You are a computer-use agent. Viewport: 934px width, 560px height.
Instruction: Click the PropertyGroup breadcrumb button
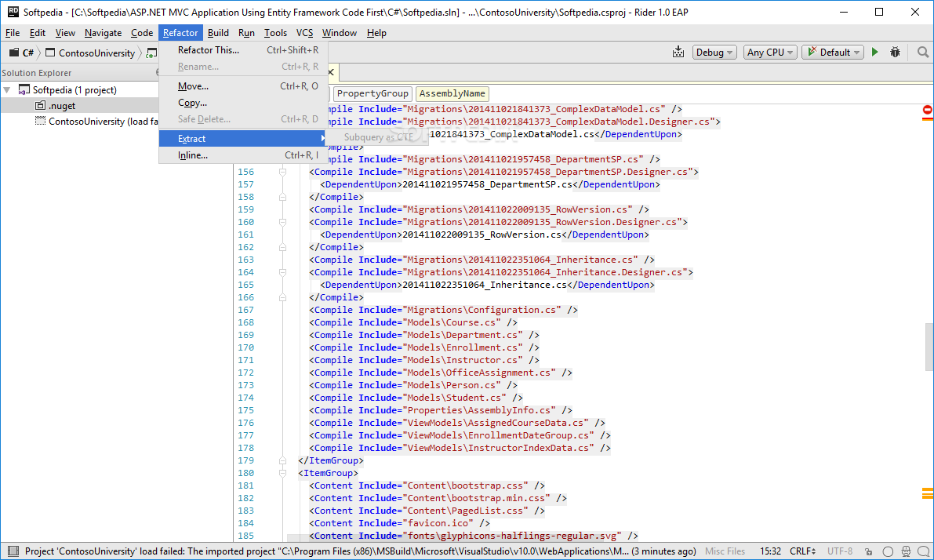coord(373,93)
